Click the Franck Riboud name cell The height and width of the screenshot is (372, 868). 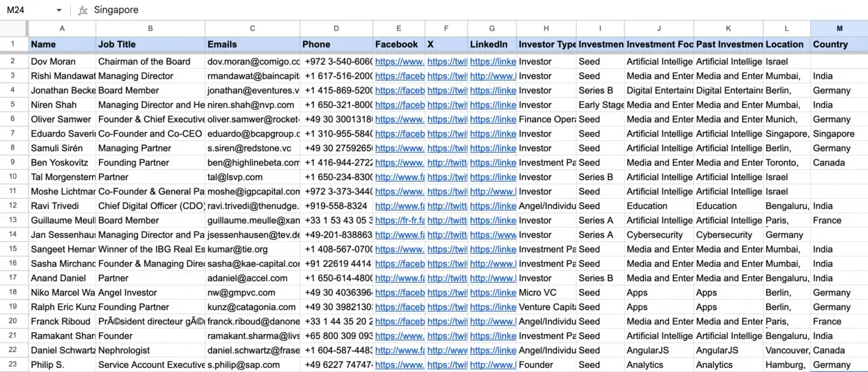point(62,321)
